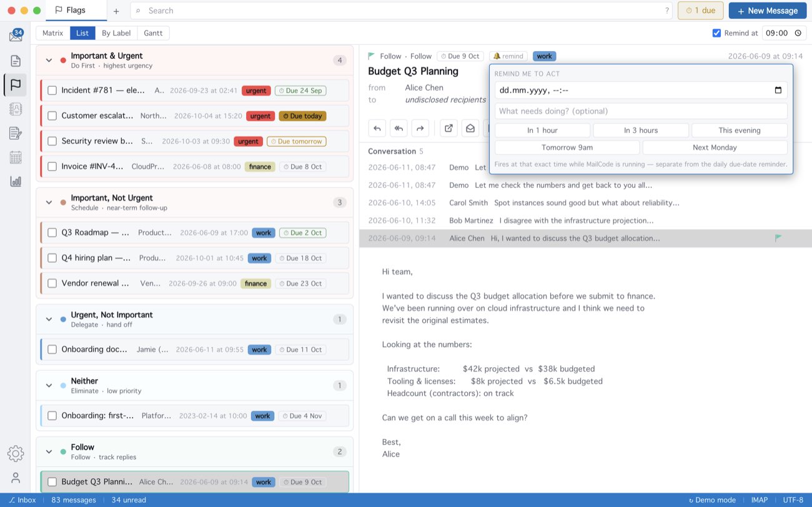The height and width of the screenshot is (507, 812).
Task: Click the 1 due indicator button
Action: point(701,11)
